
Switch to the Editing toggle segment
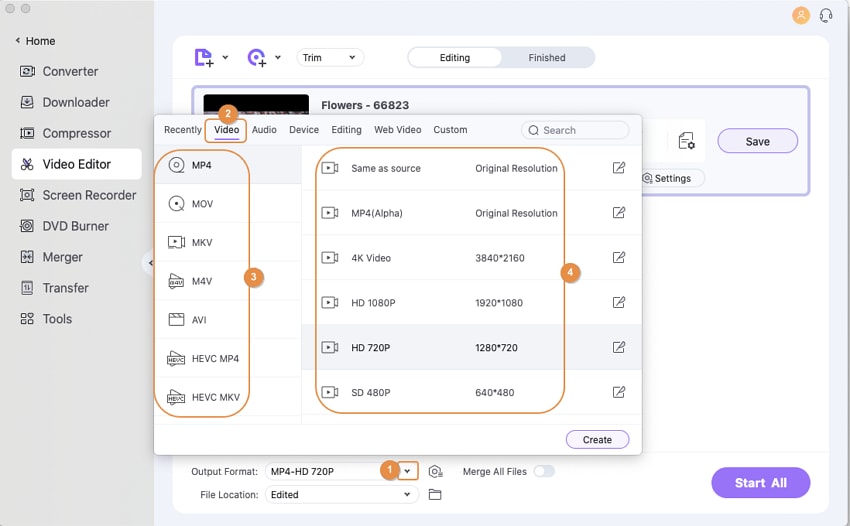[x=455, y=58]
